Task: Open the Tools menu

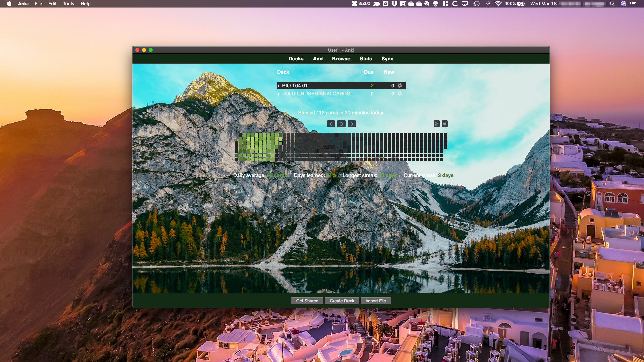Action: pyautogui.click(x=68, y=4)
